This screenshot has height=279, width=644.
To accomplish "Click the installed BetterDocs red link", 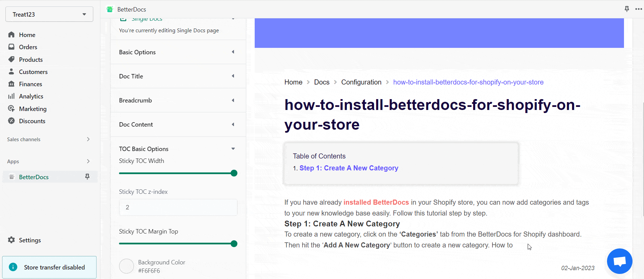I will 376,202.
